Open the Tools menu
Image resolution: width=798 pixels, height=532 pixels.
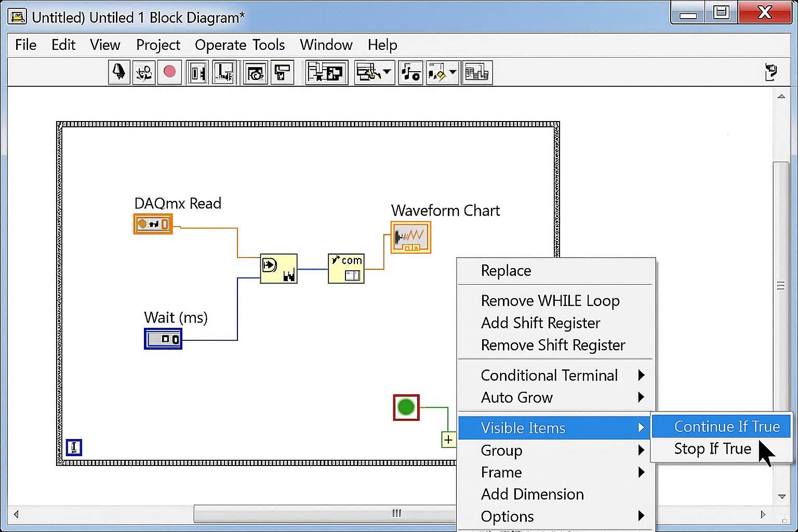point(269,45)
